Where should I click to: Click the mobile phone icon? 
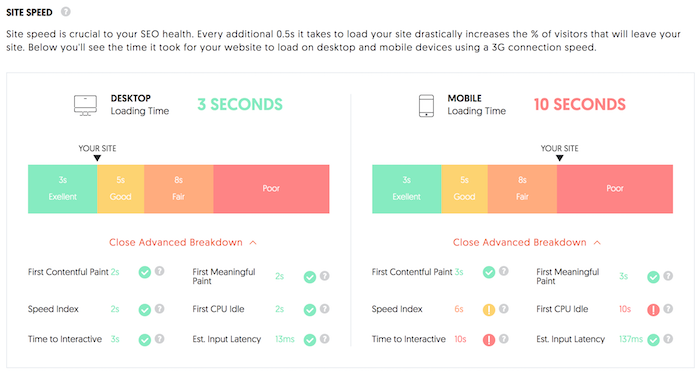tap(426, 106)
